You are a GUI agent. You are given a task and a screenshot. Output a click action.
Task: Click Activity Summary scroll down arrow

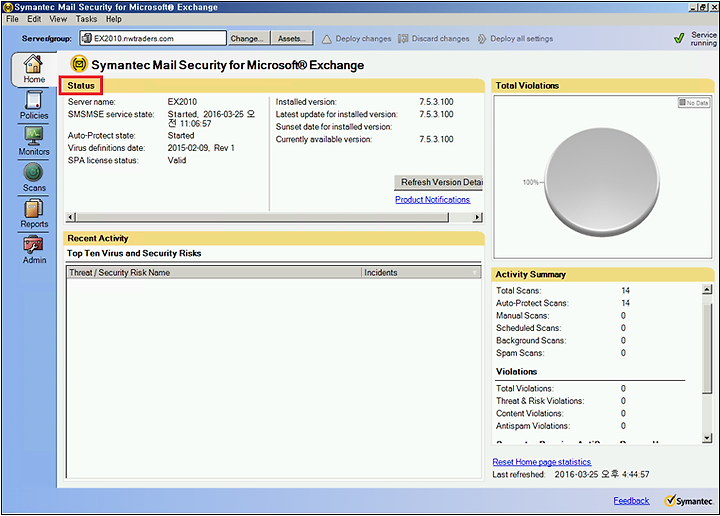[707, 438]
